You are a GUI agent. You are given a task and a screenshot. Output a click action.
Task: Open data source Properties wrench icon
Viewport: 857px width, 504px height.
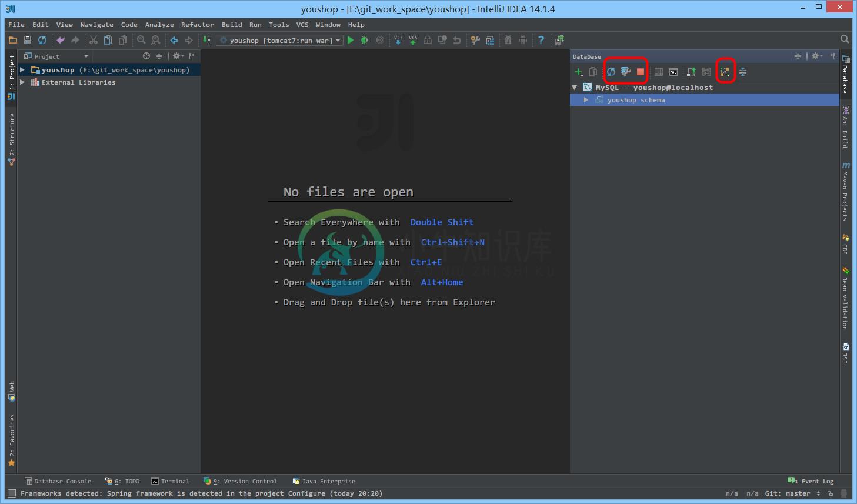click(x=626, y=72)
